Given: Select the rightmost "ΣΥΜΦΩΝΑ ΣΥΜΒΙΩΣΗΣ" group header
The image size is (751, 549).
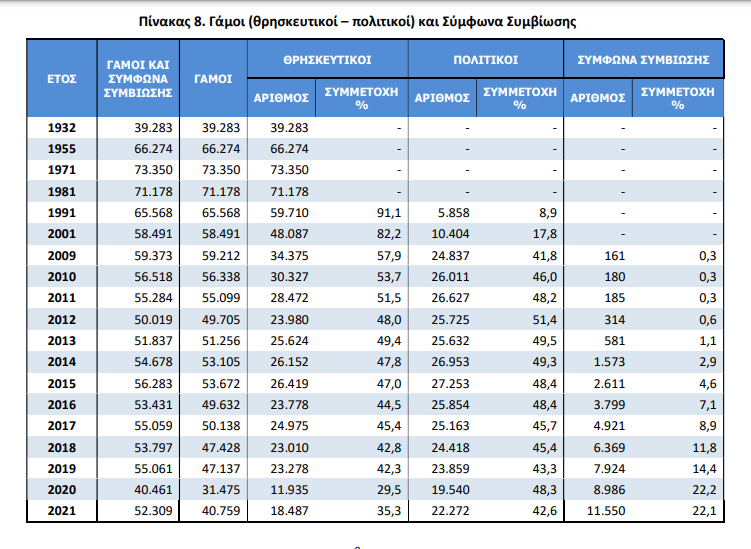Looking at the screenshot, I should pos(643,60).
